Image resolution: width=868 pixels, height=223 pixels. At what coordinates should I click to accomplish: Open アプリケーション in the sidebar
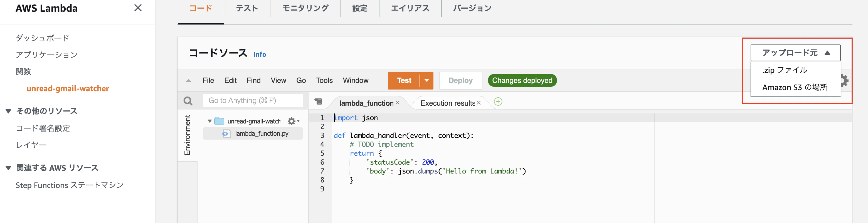point(47,55)
